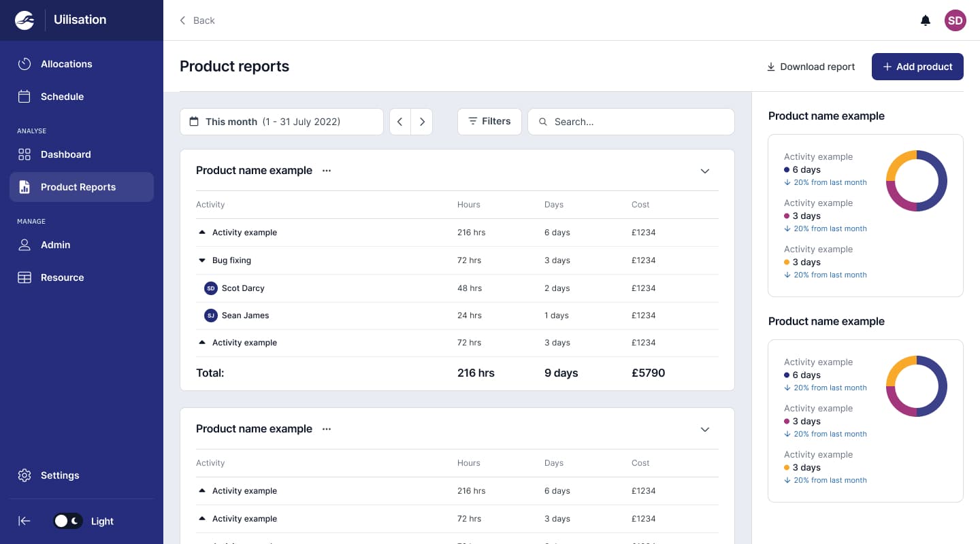Collapse the first Product name example card
The image size is (980, 544).
705,171
